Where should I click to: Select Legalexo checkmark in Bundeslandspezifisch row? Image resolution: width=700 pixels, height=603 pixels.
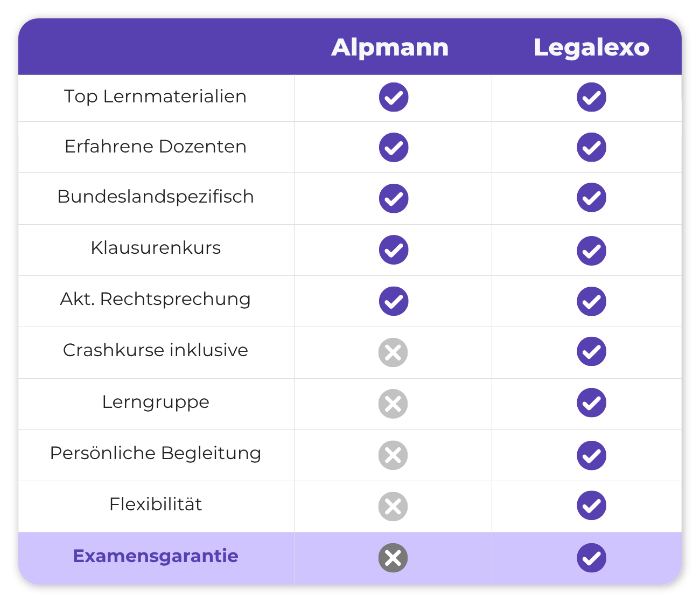(592, 197)
